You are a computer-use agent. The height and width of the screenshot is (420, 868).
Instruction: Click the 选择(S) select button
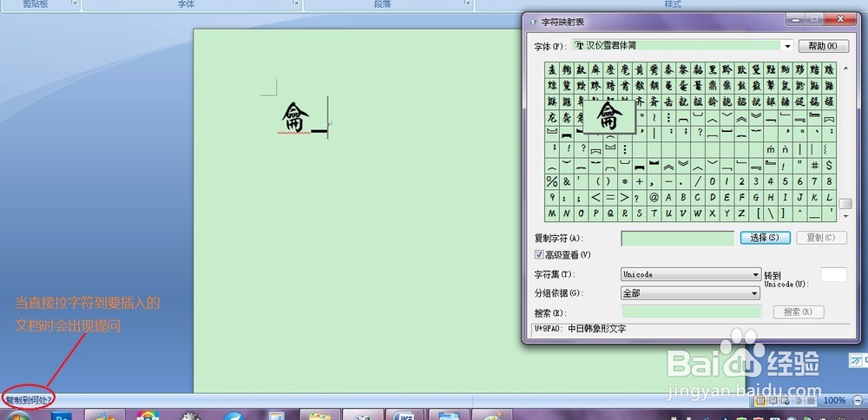coord(765,238)
